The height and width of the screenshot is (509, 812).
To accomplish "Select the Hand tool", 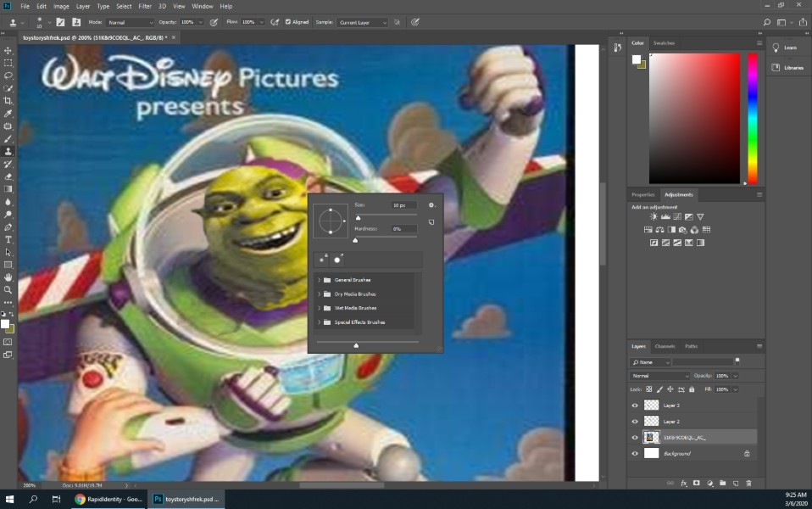I will tap(8, 277).
